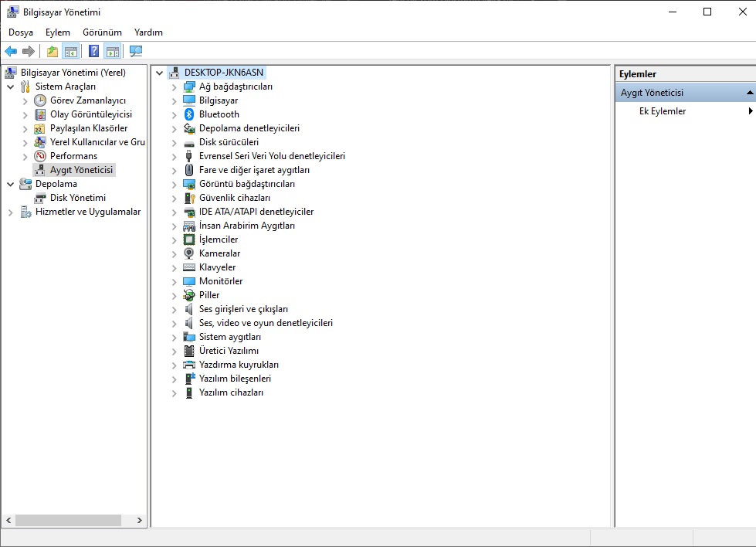Click the Üretici Yazılımı firmware chip icon
The height and width of the screenshot is (547, 756).
click(x=189, y=351)
